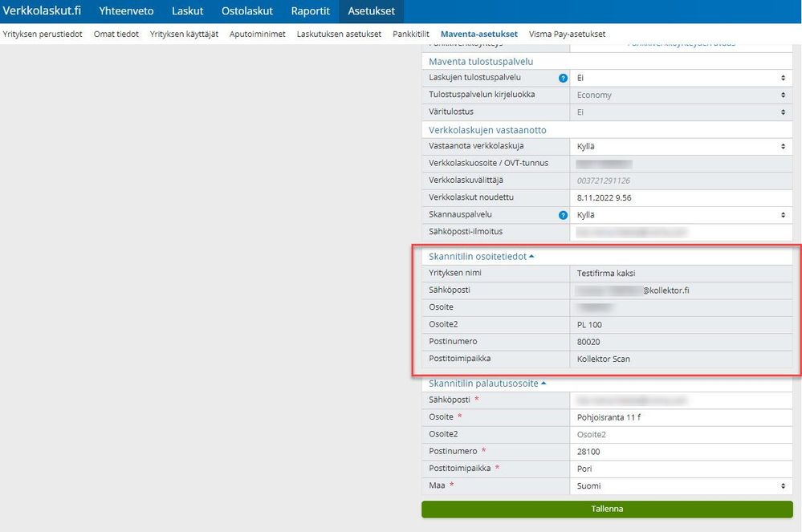Image resolution: width=802 pixels, height=532 pixels.
Task: Switch to Aputoiminimet tab
Action: tap(257, 35)
